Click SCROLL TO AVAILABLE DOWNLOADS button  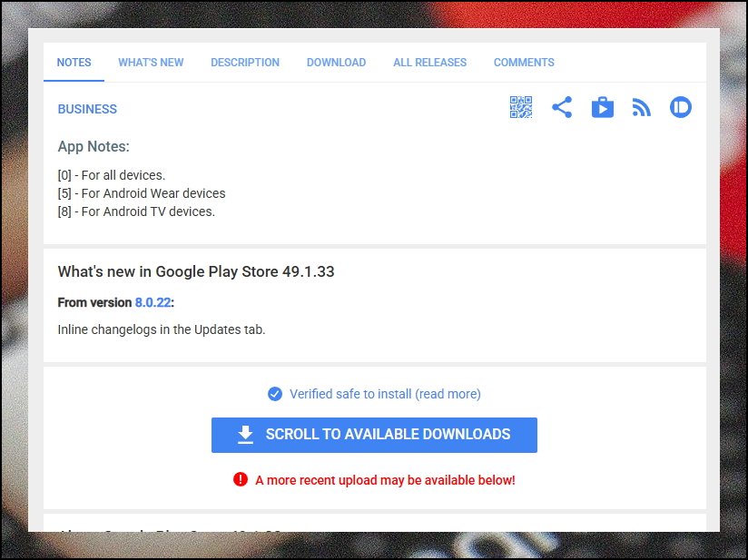pyautogui.click(x=375, y=435)
